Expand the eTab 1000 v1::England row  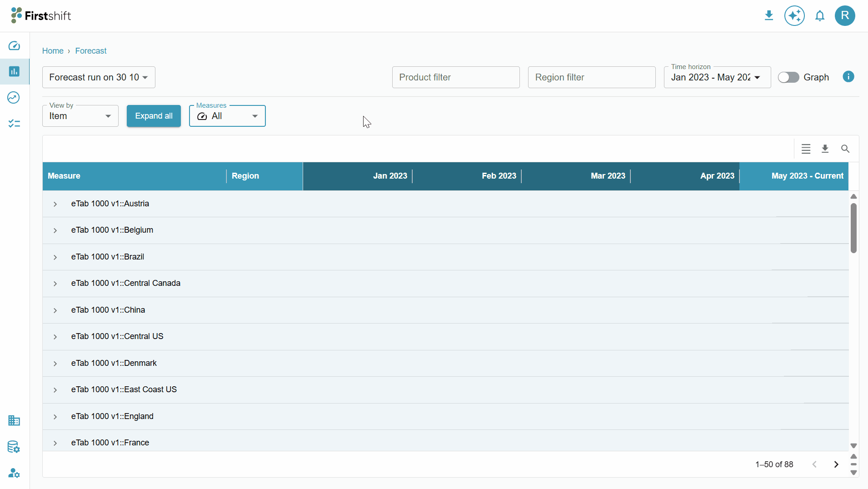[55, 417]
